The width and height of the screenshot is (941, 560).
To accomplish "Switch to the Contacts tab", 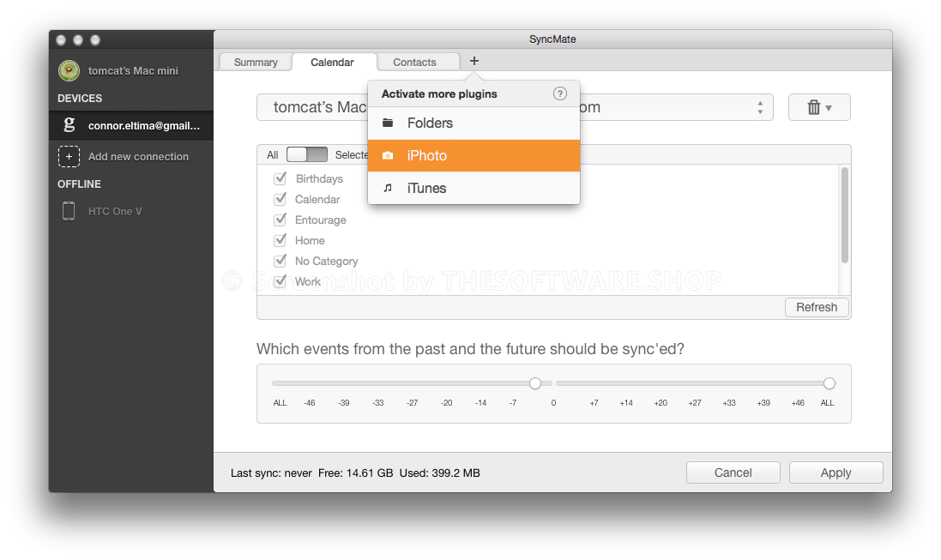I will pyautogui.click(x=417, y=61).
